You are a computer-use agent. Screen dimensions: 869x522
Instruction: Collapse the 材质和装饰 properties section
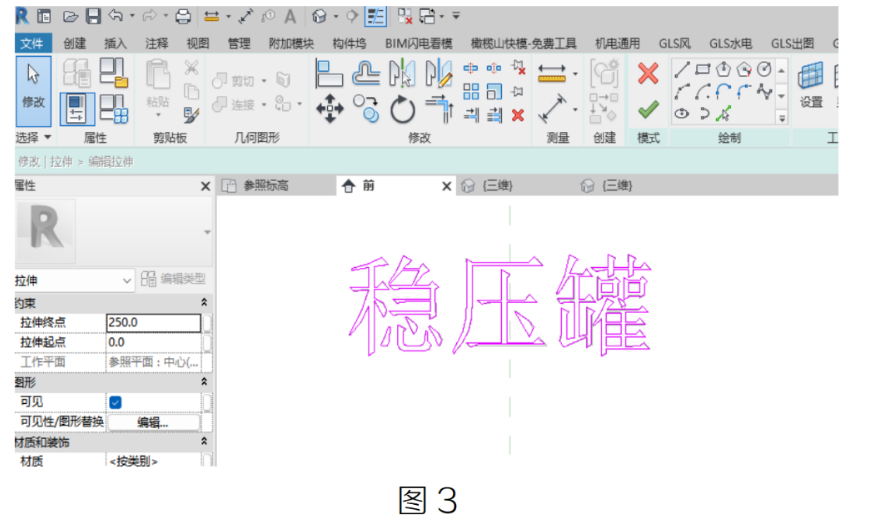(204, 442)
